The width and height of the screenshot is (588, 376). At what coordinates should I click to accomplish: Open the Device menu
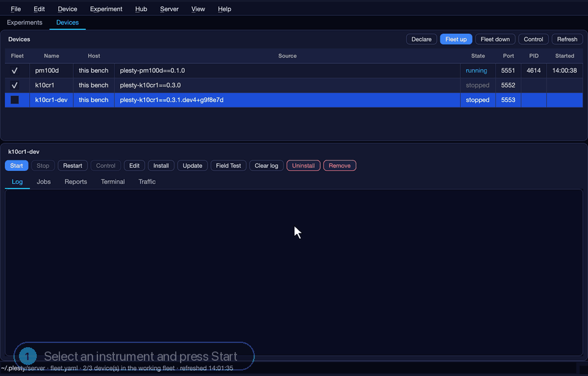click(x=67, y=9)
